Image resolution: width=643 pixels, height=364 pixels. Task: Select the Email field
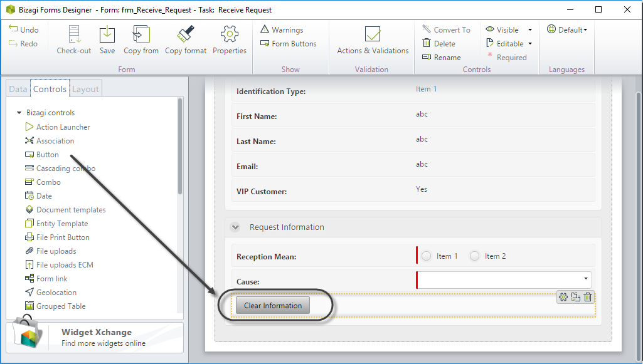(413, 165)
